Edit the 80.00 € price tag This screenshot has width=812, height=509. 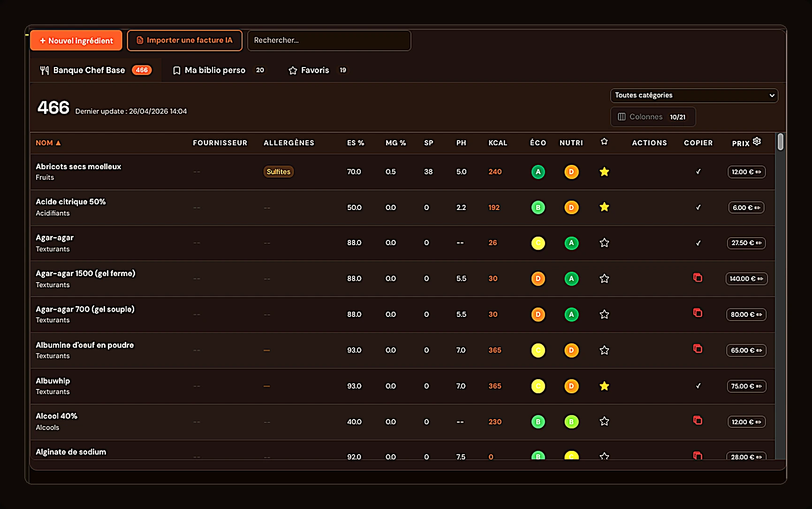pyautogui.click(x=746, y=314)
